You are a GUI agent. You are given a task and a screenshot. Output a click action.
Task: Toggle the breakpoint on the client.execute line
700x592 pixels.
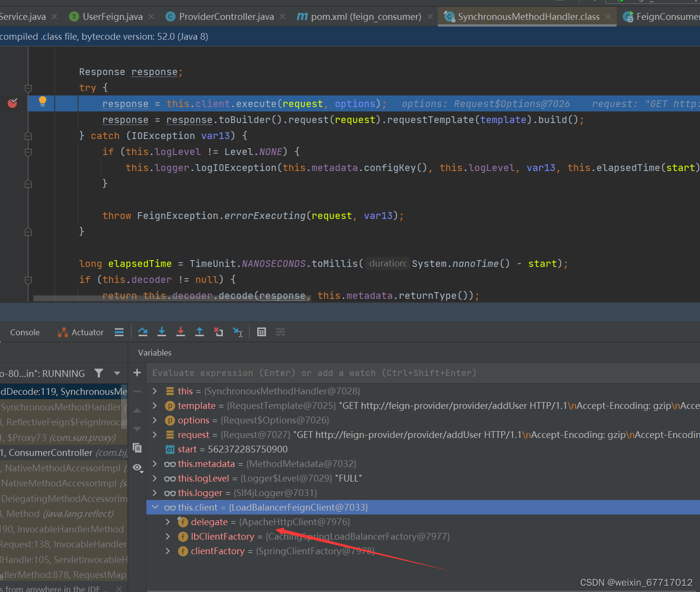coord(13,103)
